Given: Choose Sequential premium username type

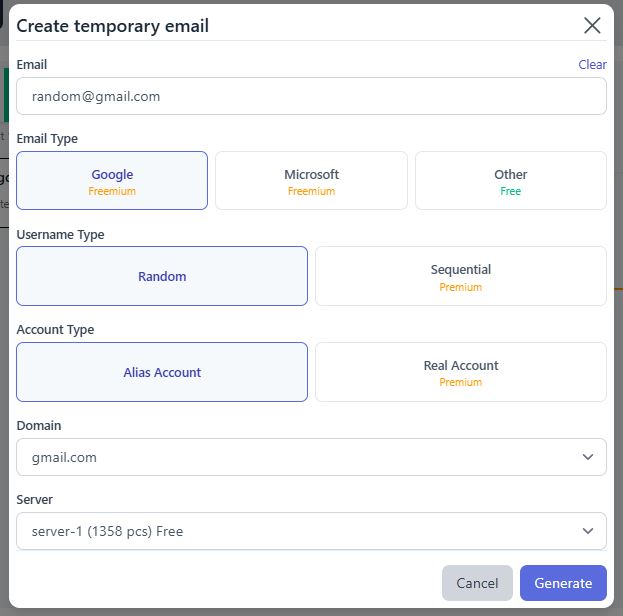Looking at the screenshot, I should coord(461,276).
